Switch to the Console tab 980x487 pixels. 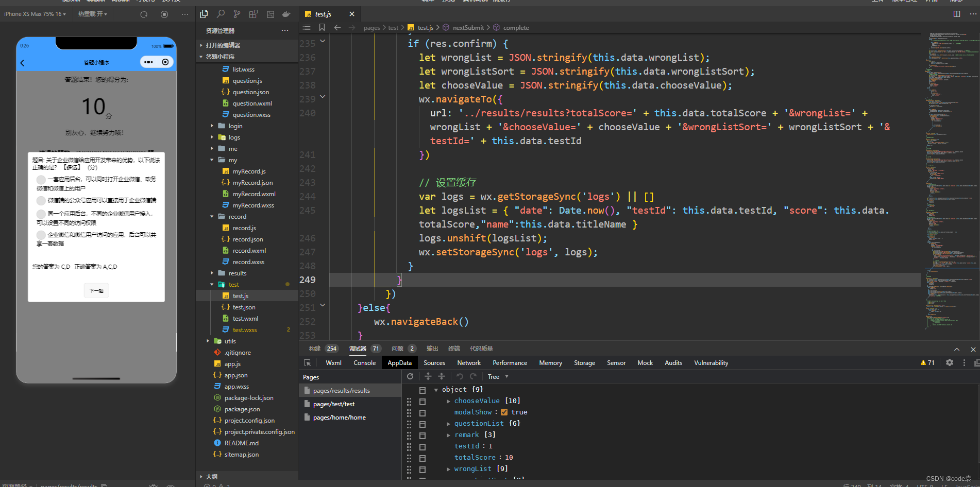tap(364, 363)
